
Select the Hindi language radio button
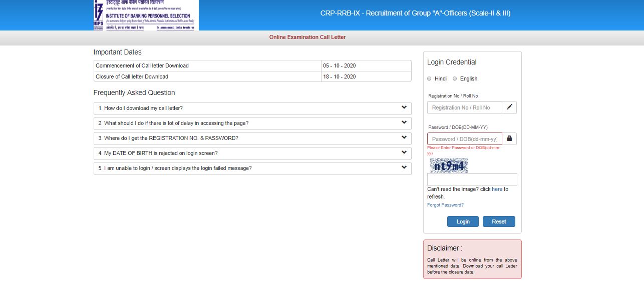(x=429, y=78)
